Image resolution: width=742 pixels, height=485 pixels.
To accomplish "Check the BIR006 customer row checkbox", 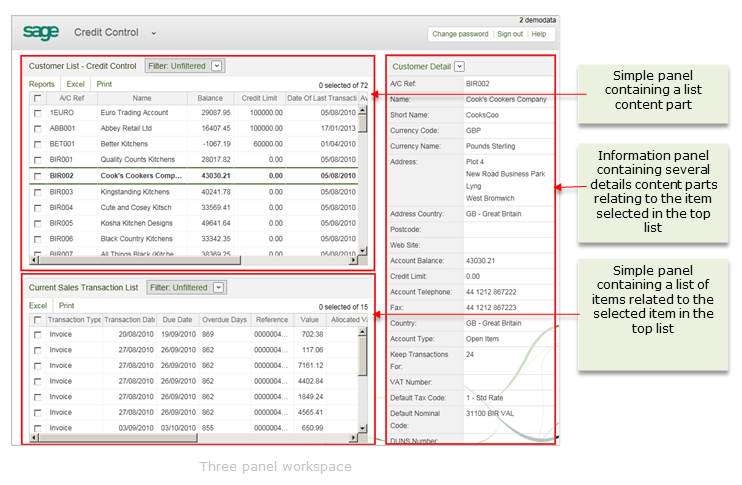I will (x=37, y=239).
